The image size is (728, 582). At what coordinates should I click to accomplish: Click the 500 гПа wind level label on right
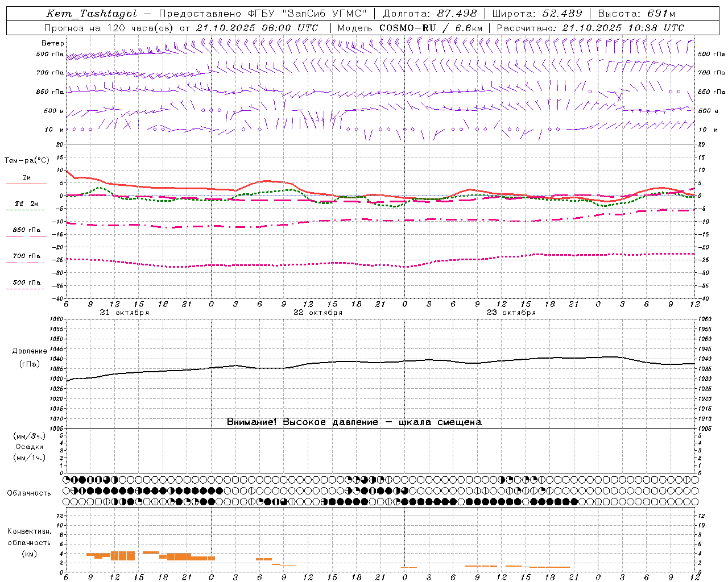pos(712,54)
